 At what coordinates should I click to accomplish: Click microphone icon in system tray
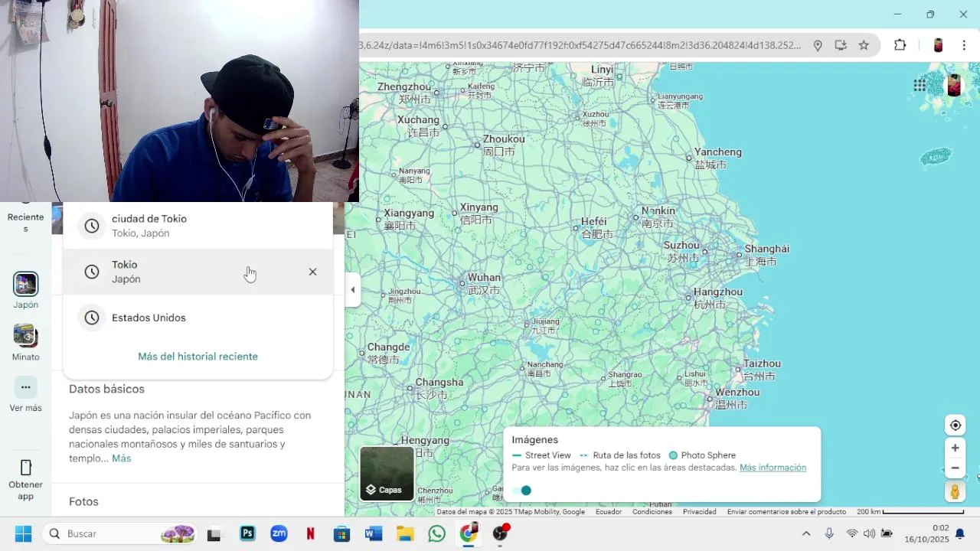point(829,533)
